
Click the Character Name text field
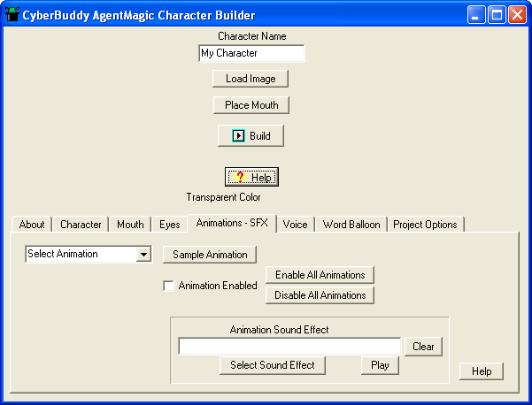251,54
